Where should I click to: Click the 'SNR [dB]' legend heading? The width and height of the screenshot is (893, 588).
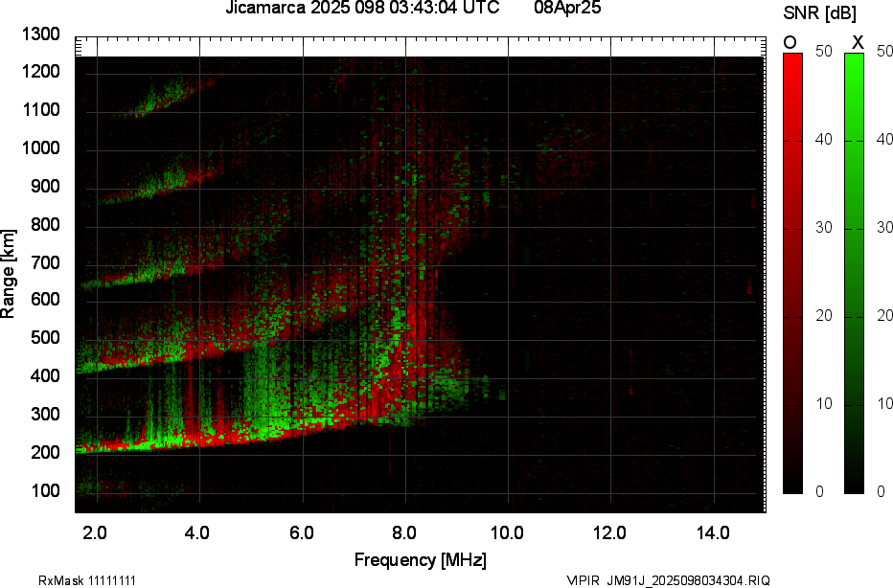pyautogui.click(x=819, y=13)
